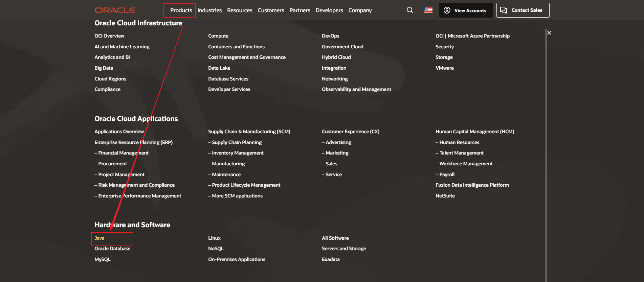The image size is (644, 282).
Task: Select Containers and Functions
Action: tap(236, 47)
